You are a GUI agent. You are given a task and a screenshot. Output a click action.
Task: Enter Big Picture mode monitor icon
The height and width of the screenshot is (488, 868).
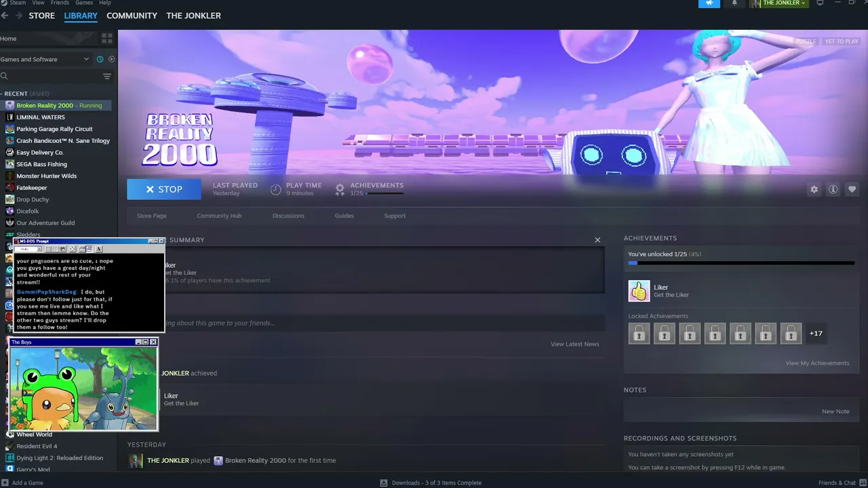pyautogui.click(x=820, y=3)
